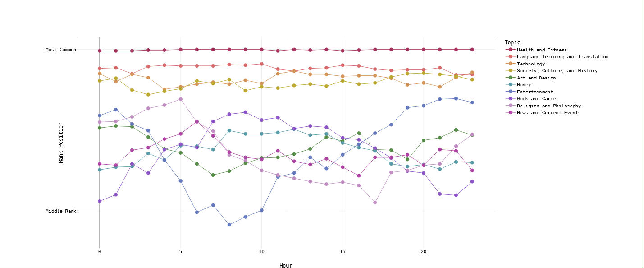
Task: Click the Hour x-axis title
Action: [x=286, y=266]
